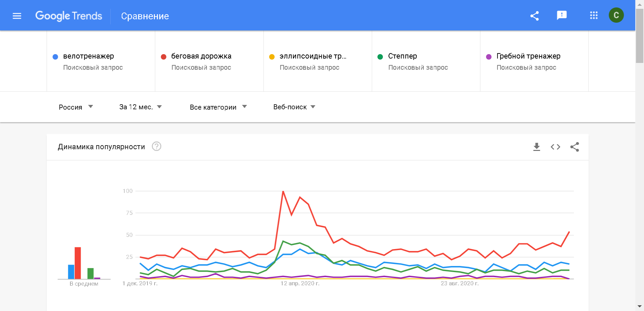Image resolution: width=644 pixels, height=311 pixels.
Task: Select the беговая дорожка search term
Action: (201, 56)
